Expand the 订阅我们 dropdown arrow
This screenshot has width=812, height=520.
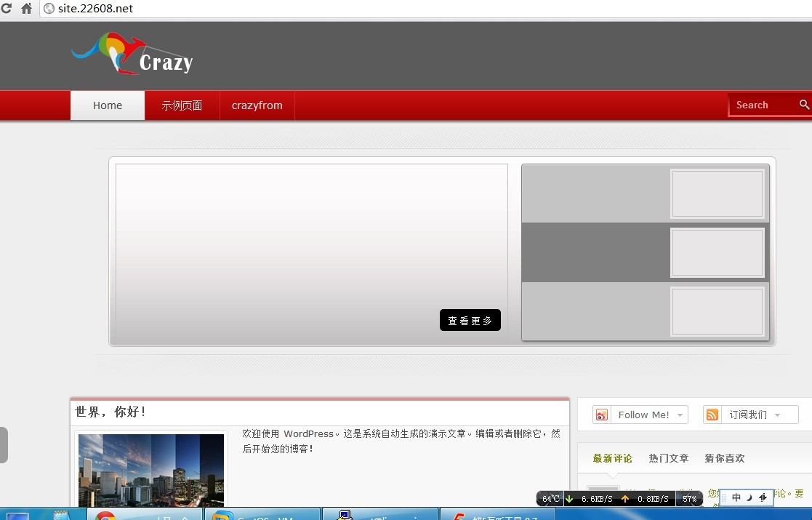777,415
